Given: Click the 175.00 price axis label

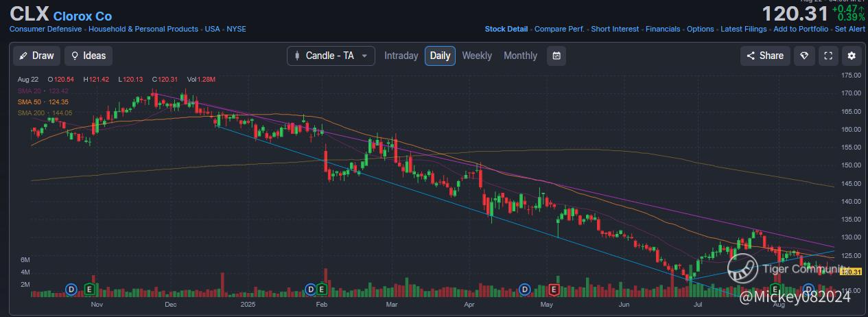Looking at the screenshot, I should pyautogui.click(x=852, y=75).
